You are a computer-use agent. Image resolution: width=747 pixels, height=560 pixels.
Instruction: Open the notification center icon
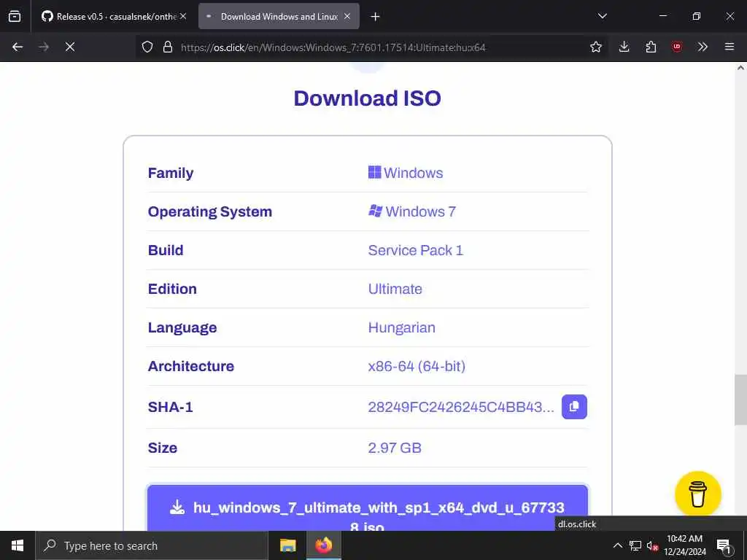coord(724,545)
